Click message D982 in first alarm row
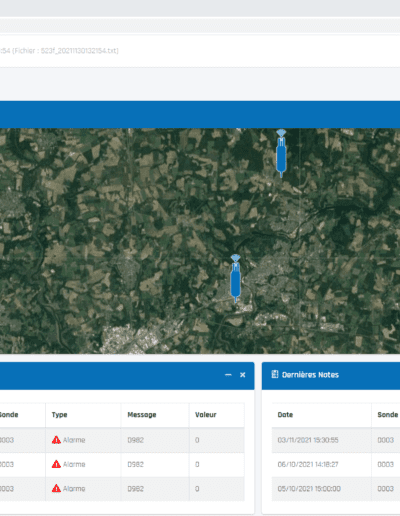The width and height of the screenshot is (400, 516). pos(135,440)
